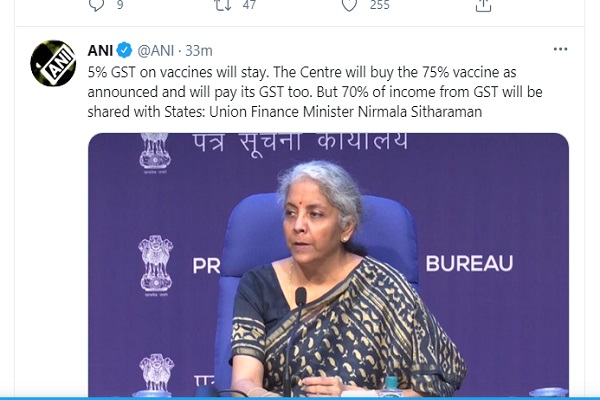600x400 pixels.
Task: Open the press conference photo
Action: click(x=328, y=264)
